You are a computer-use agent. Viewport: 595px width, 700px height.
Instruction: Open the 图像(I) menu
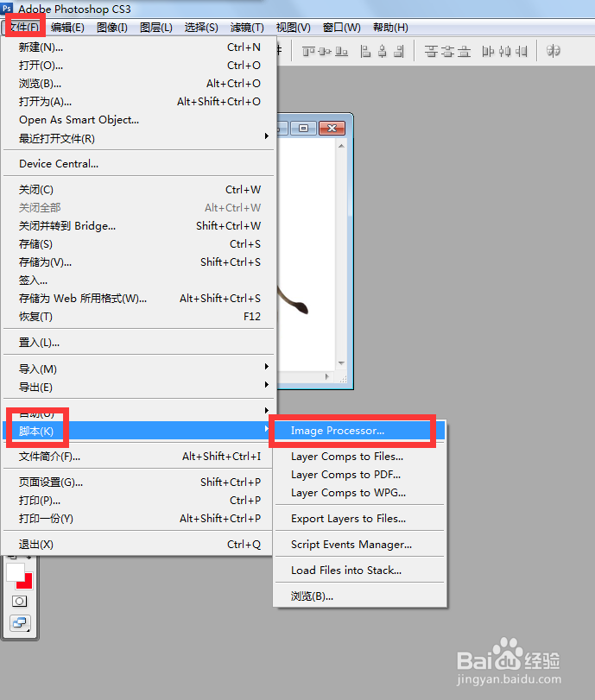[112, 28]
